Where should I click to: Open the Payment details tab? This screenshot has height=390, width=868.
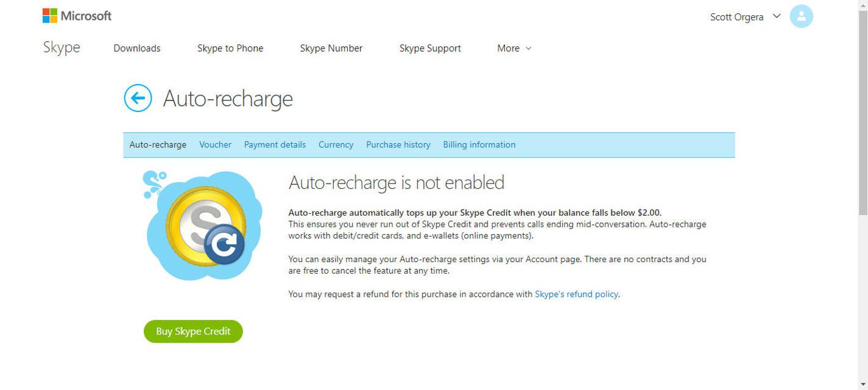(x=275, y=145)
